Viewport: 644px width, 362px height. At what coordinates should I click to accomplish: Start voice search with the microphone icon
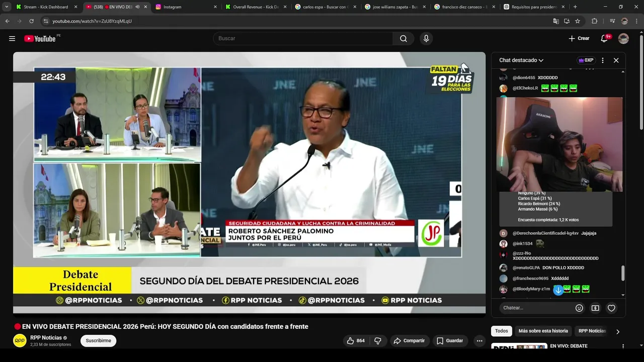pos(426,39)
